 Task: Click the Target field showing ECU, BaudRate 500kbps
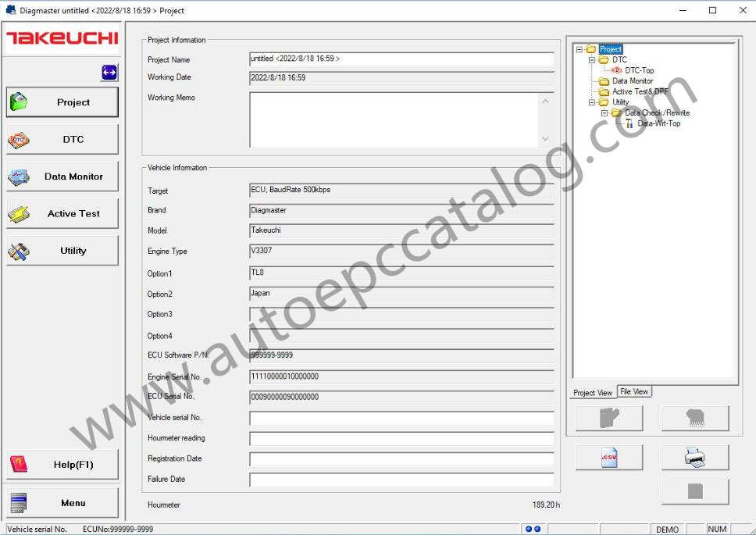(x=401, y=191)
